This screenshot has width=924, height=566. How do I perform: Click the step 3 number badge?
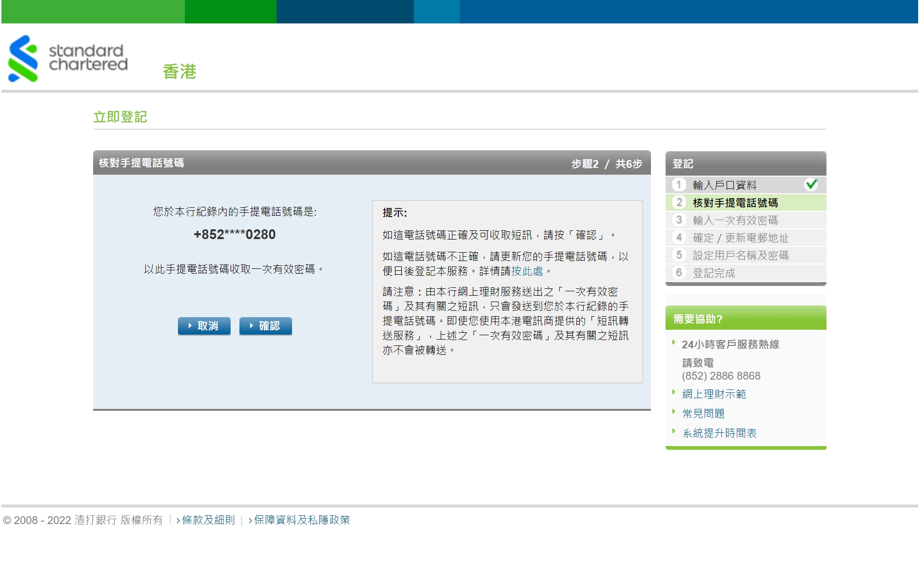[679, 220]
